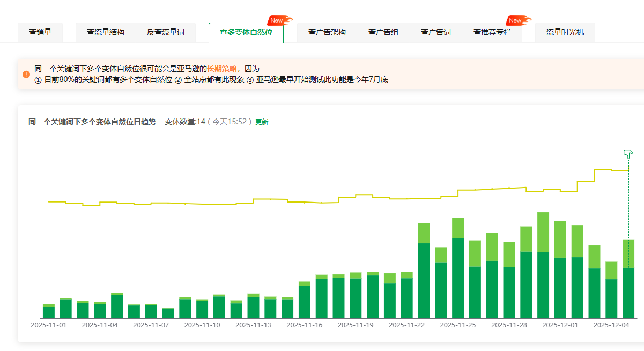Switch to the 查广告词 tab
Viewport: 644px width, 351px height.
[436, 32]
